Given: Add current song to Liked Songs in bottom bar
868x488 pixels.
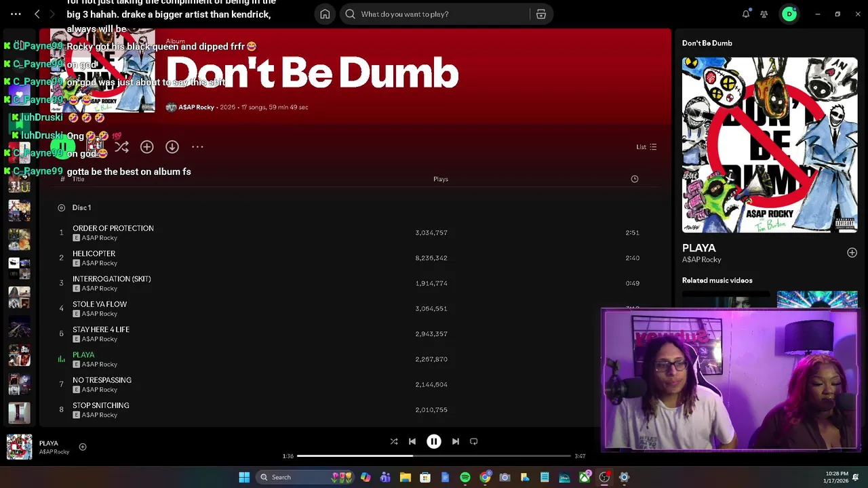Looking at the screenshot, I should pyautogui.click(x=83, y=447).
